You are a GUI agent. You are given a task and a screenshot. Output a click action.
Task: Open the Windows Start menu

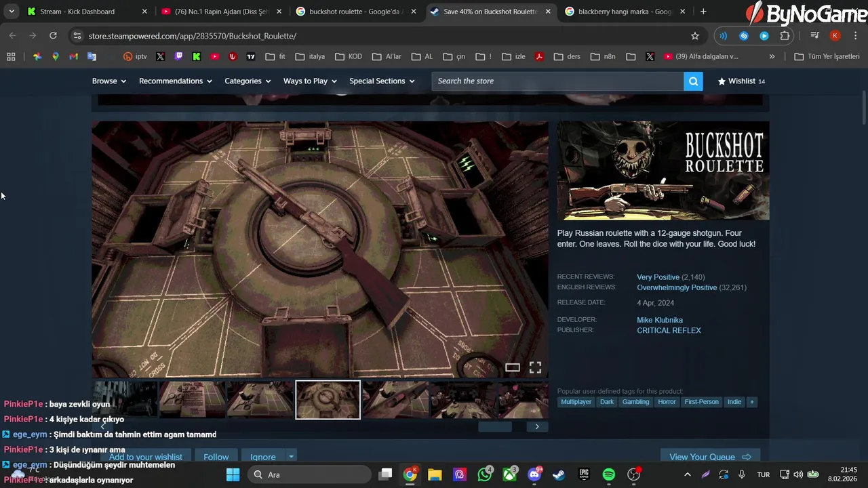pos(233,475)
